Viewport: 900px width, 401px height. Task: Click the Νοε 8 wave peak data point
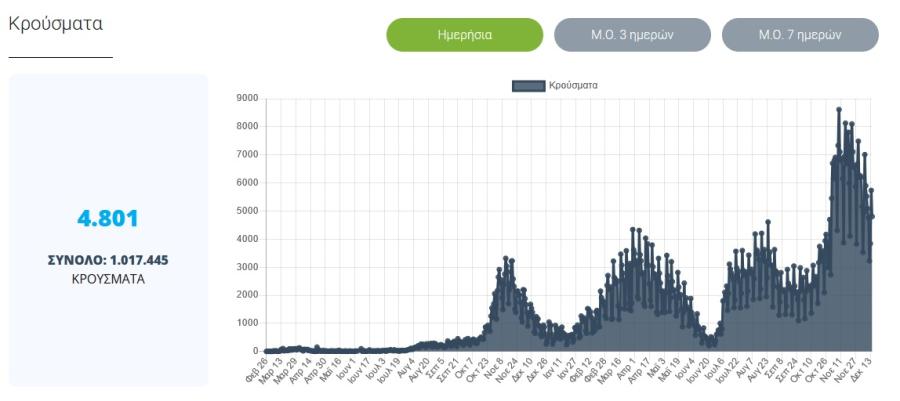pos(506,258)
